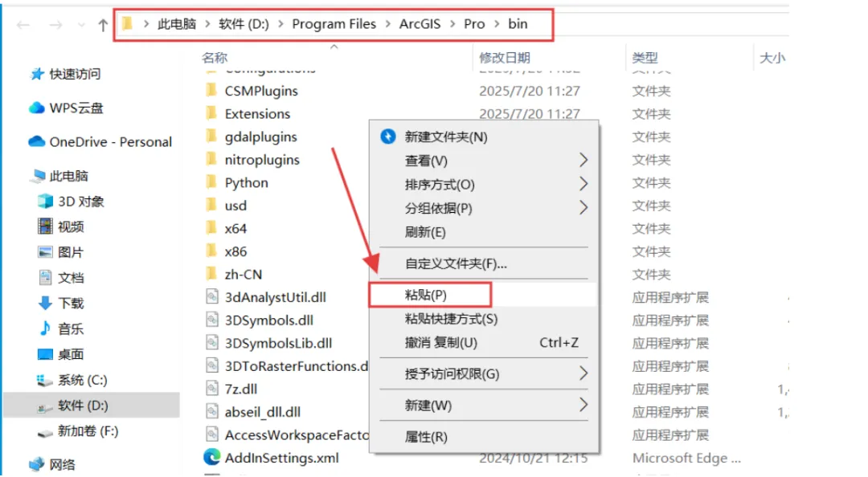Viewport: 868px width, 477px height.
Task: Open 3D 对象 cube icon
Action: coord(45,202)
